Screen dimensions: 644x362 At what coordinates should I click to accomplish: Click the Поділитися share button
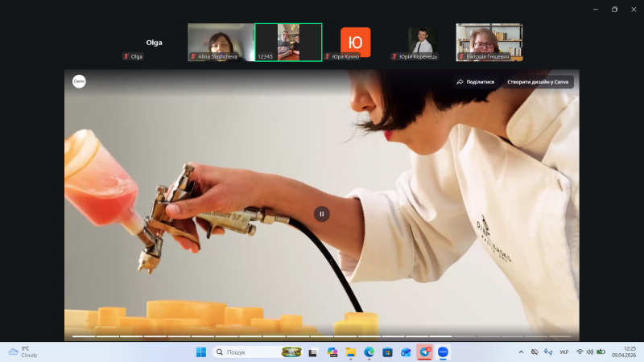(475, 81)
